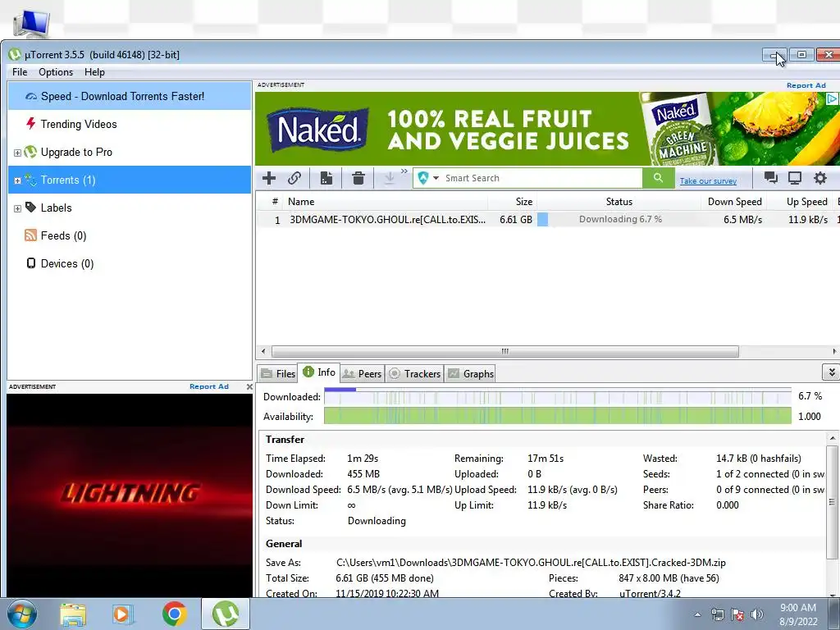This screenshot has height=630, width=840.
Task: Click the Feeds RSS icon
Action: (x=30, y=235)
